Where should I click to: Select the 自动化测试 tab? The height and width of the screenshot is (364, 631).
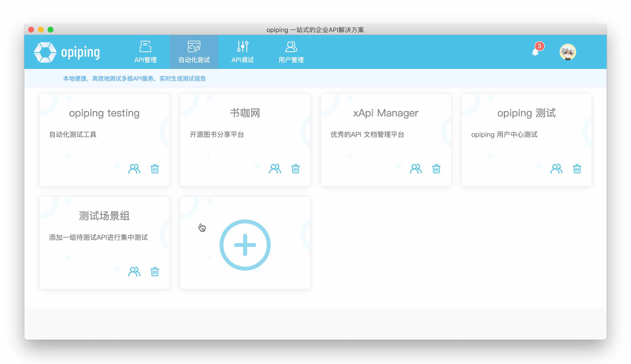tap(194, 52)
